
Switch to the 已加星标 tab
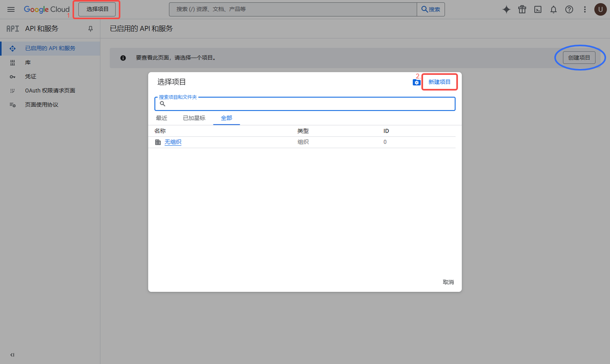(x=194, y=118)
